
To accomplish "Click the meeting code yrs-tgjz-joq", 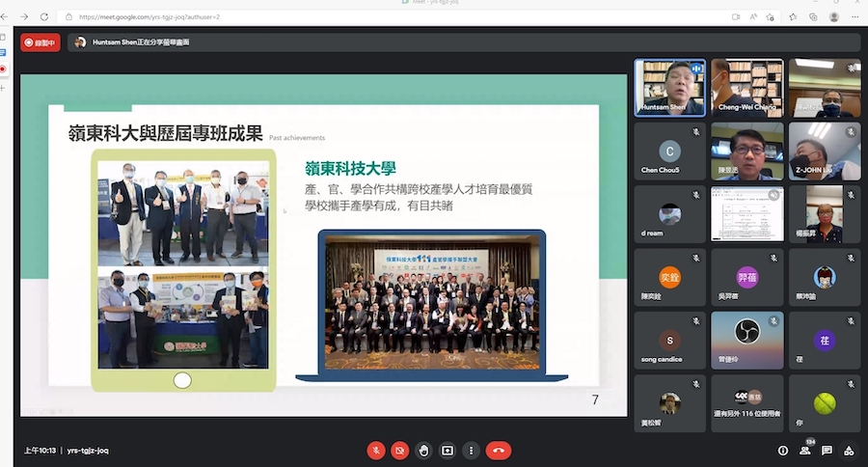I will coord(88,451).
